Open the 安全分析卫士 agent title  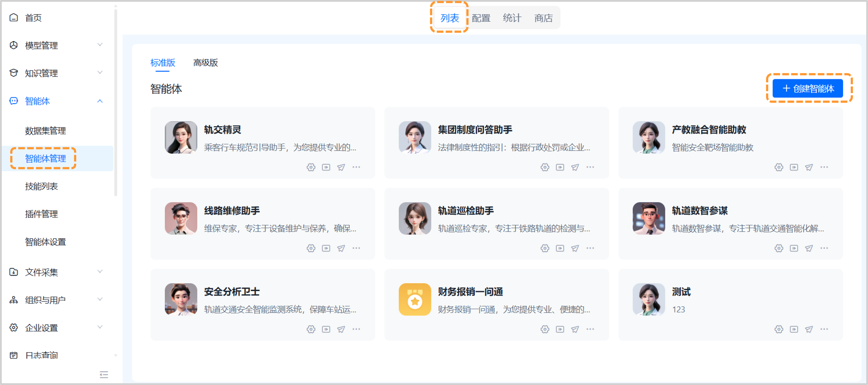[x=232, y=292]
